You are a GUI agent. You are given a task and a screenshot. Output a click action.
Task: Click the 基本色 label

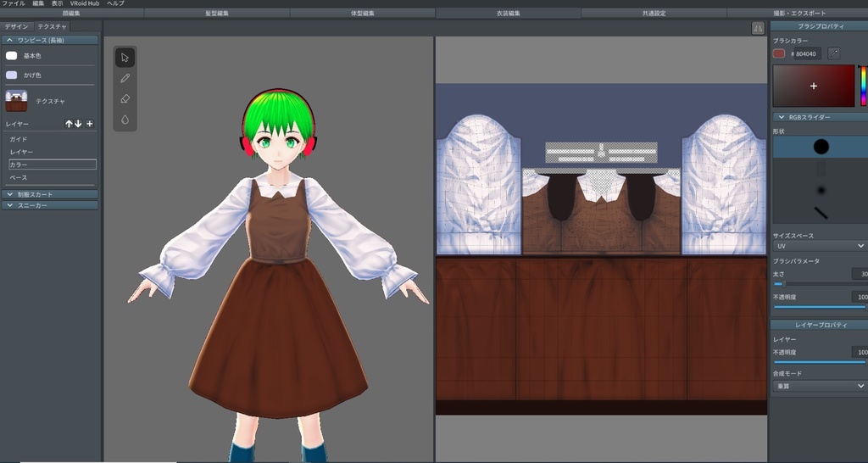(32, 56)
